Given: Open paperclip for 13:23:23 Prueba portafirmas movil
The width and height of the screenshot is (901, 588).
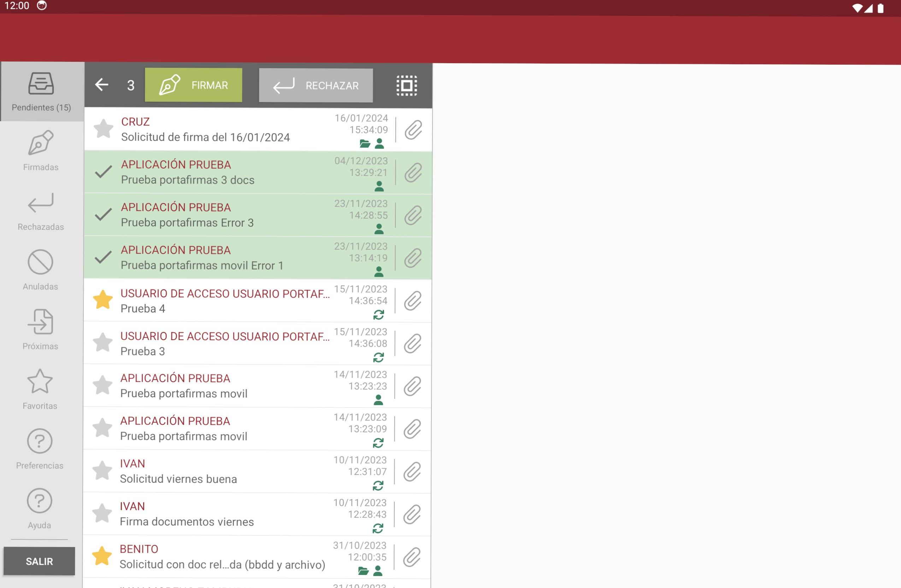Looking at the screenshot, I should coord(412,387).
